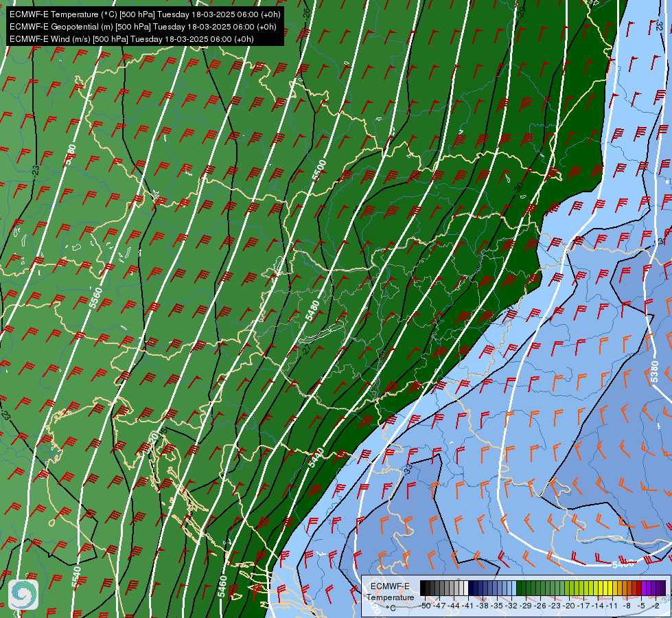Screen dimensions: 672x618
Task: Click the -29 isotherm label at top
Action: click(521, 12)
